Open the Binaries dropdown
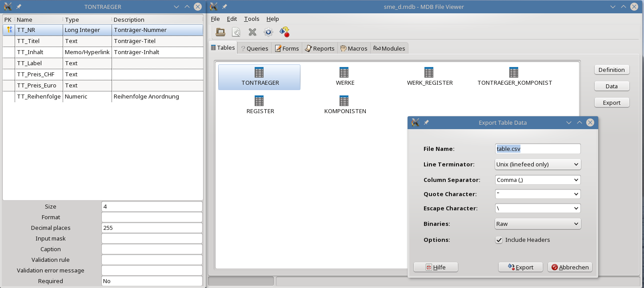Image resolution: width=644 pixels, height=288 pixels. tap(537, 224)
